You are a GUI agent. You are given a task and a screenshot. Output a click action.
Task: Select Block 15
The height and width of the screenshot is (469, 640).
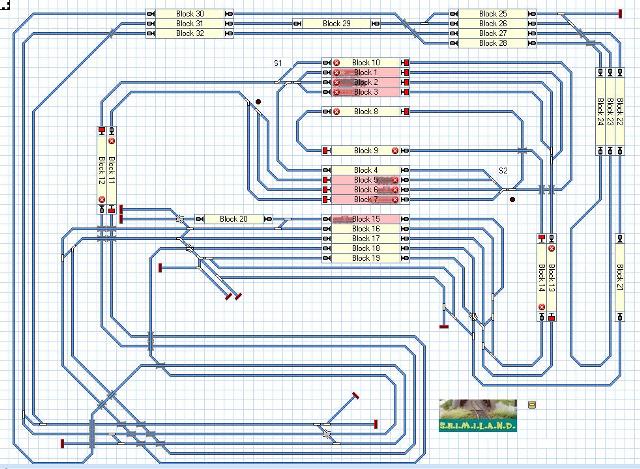pyautogui.click(x=366, y=219)
